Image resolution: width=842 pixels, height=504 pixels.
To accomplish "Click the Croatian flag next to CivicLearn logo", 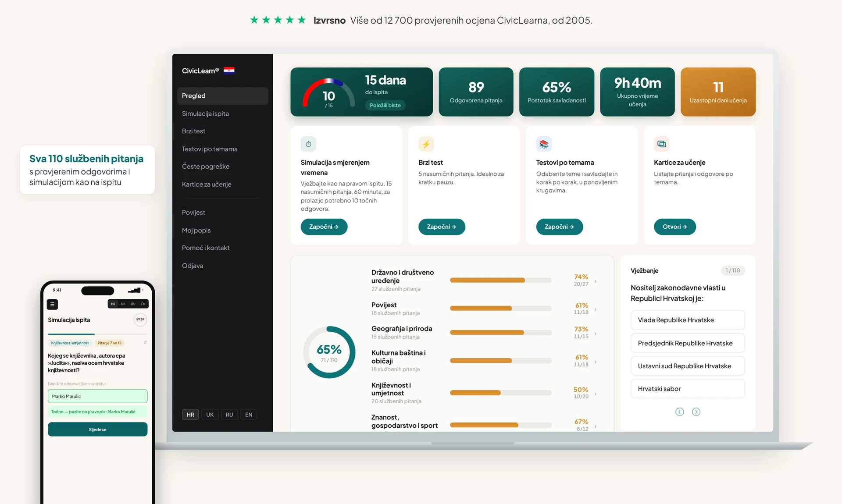I will click(229, 71).
